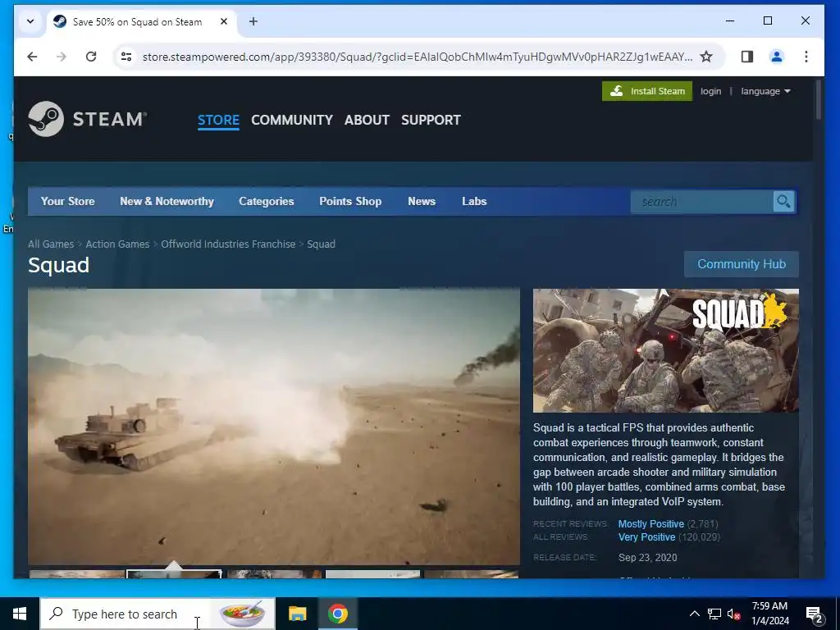Reload the Steam page
The image size is (840, 630).
click(91, 57)
